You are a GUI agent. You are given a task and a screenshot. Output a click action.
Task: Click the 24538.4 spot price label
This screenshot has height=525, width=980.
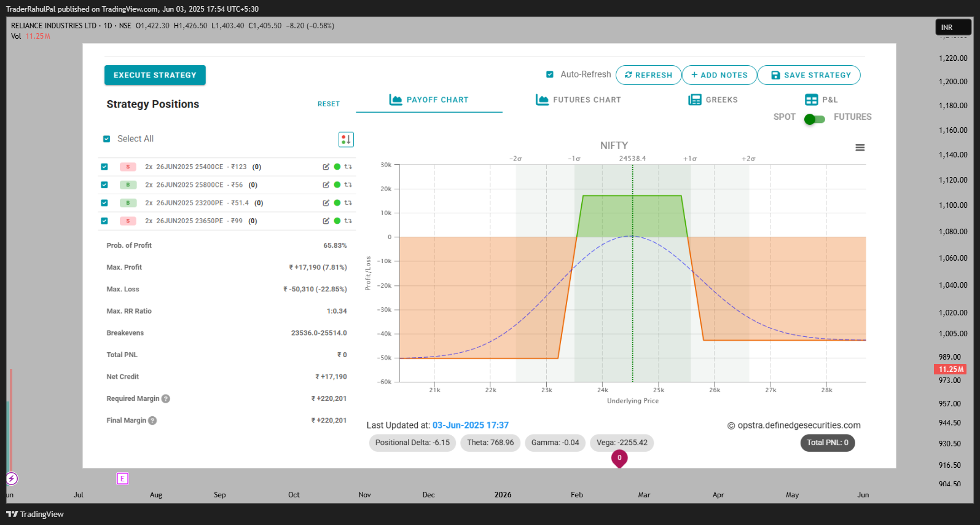(x=633, y=159)
